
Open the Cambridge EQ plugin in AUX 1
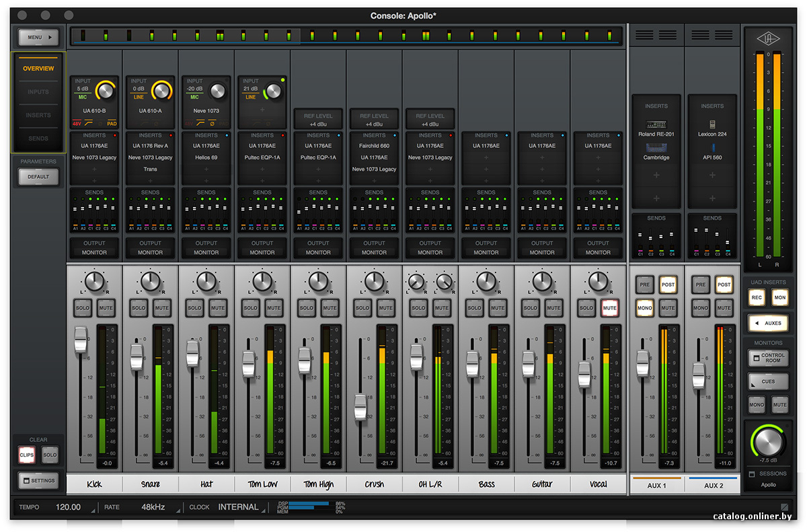coord(656,152)
